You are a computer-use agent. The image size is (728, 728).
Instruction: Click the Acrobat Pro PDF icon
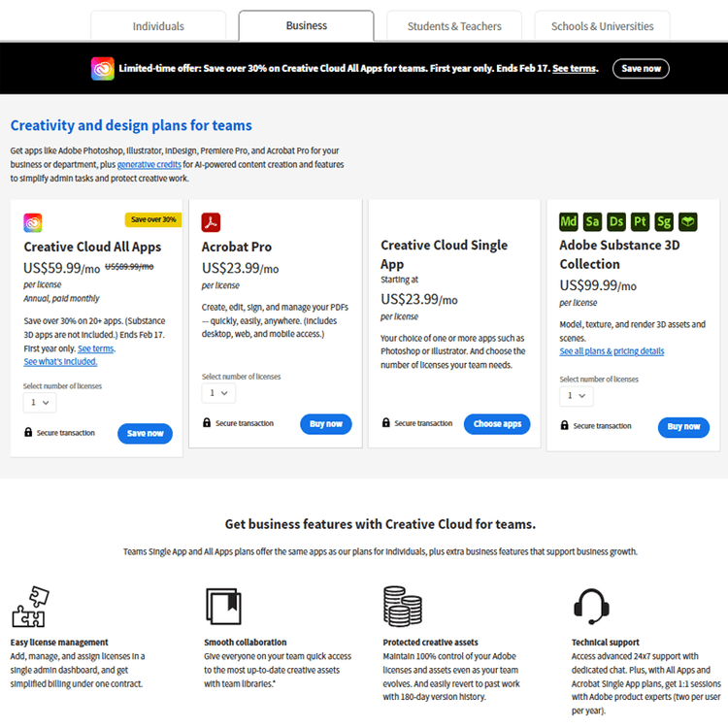[x=212, y=222]
